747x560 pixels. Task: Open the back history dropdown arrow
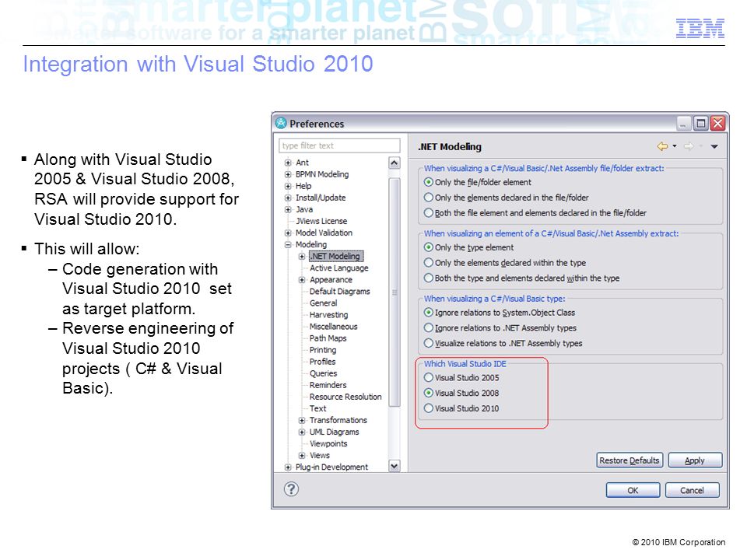tap(675, 146)
